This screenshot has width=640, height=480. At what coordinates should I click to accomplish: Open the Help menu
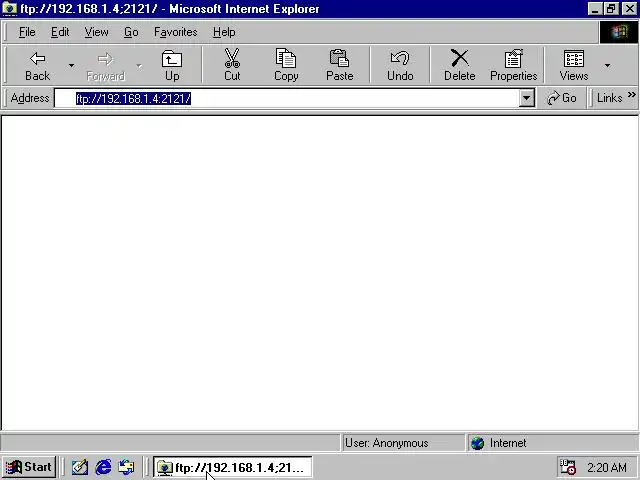tap(224, 32)
